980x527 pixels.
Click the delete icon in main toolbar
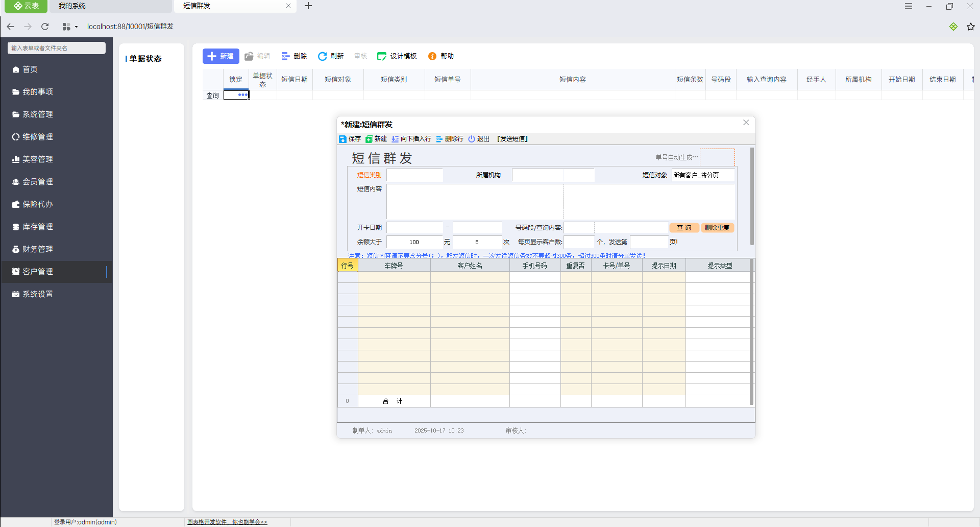click(x=285, y=56)
